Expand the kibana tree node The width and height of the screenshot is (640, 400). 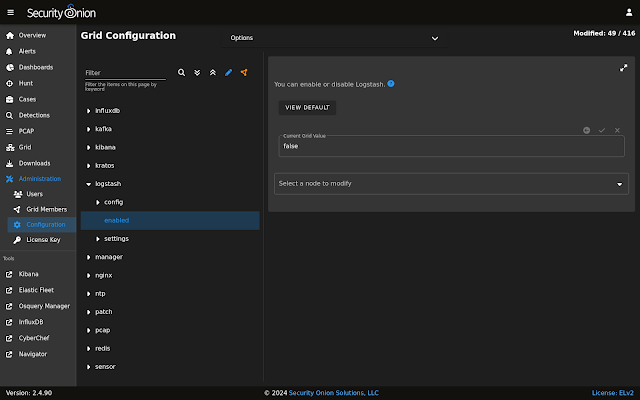[88, 147]
